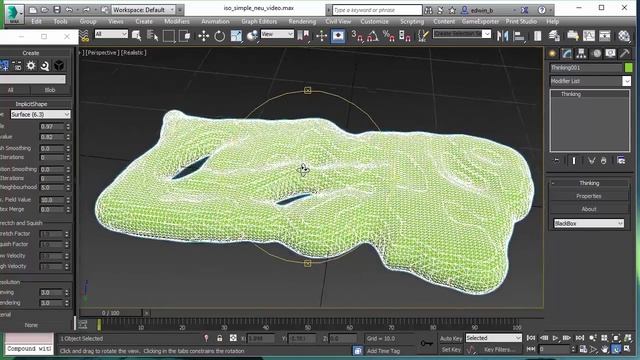The height and width of the screenshot is (360, 640).
Task: Open the Edit menu
Action: pos(36,21)
